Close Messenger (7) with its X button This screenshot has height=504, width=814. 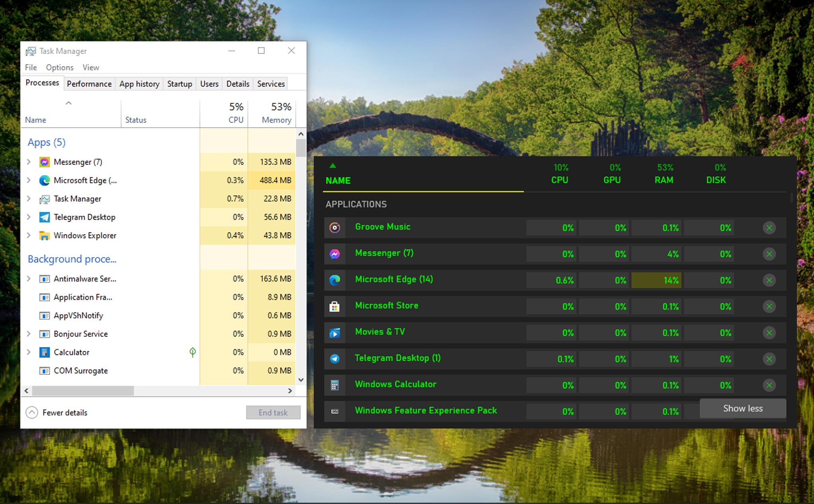pyautogui.click(x=769, y=254)
